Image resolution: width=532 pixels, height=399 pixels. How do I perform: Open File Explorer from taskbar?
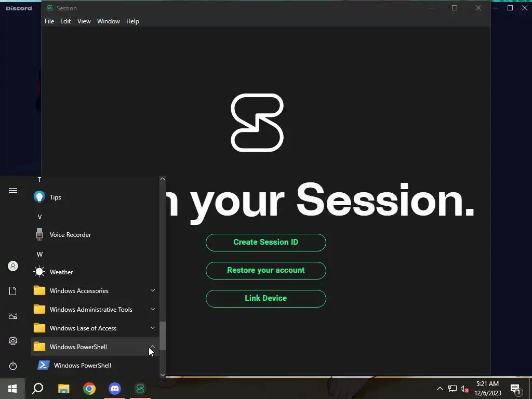[63, 389]
